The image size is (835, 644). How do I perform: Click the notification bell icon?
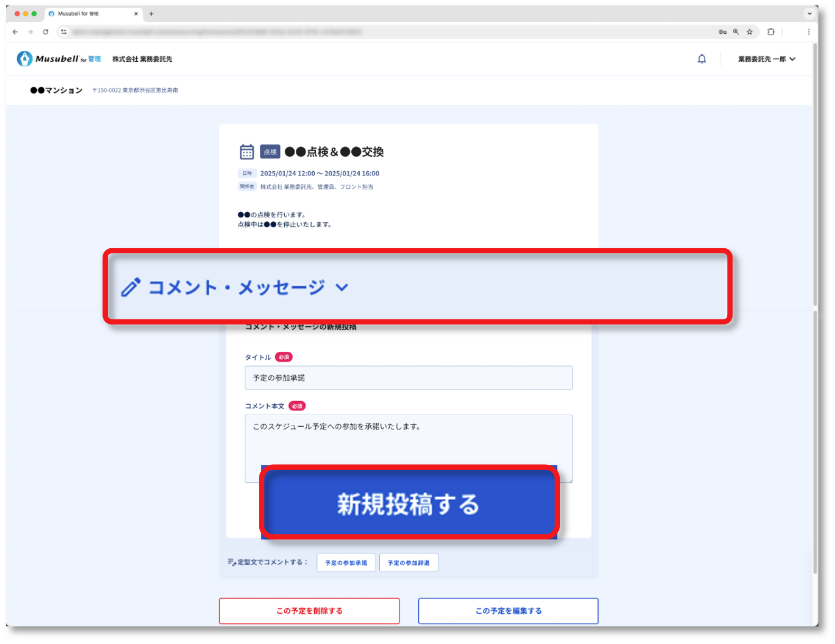tap(701, 59)
